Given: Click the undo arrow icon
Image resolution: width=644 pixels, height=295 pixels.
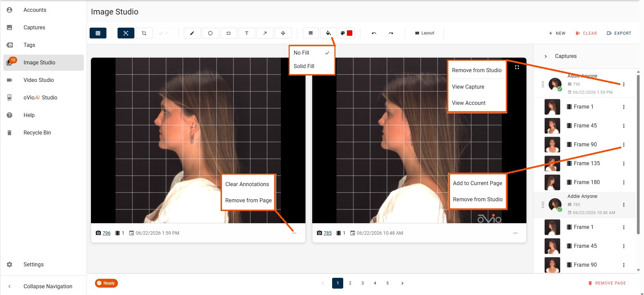Looking at the screenshot, I should click(x=374, y=33).
